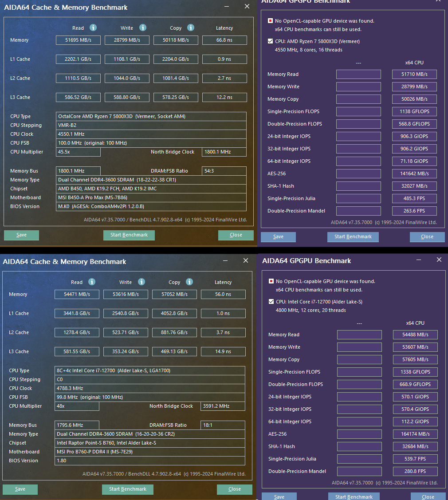Image resolution: width=448 pixels, height=500 pixels.
Task: Save results in top GPGPU Benchmark window
Action: 279,237
